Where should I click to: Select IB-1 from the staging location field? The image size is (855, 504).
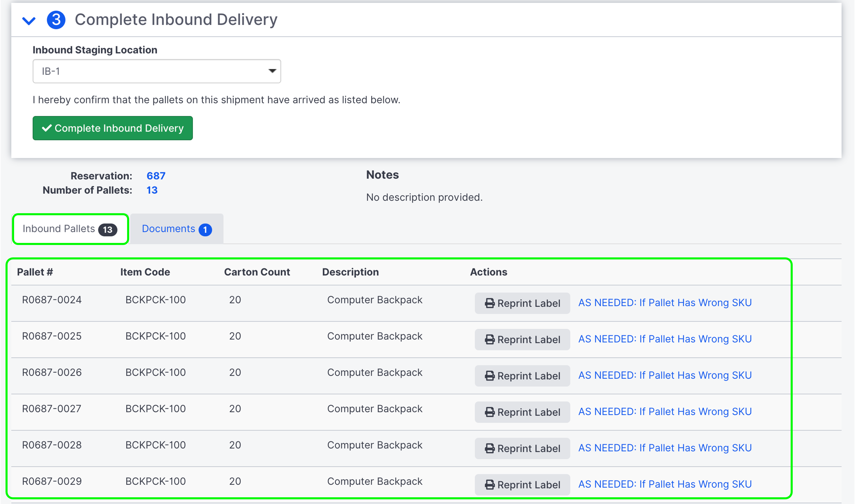click(156, 71)
